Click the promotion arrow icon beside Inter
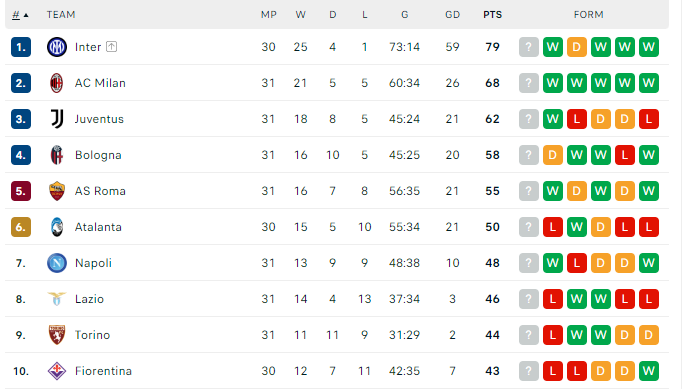 coord(111,47)
